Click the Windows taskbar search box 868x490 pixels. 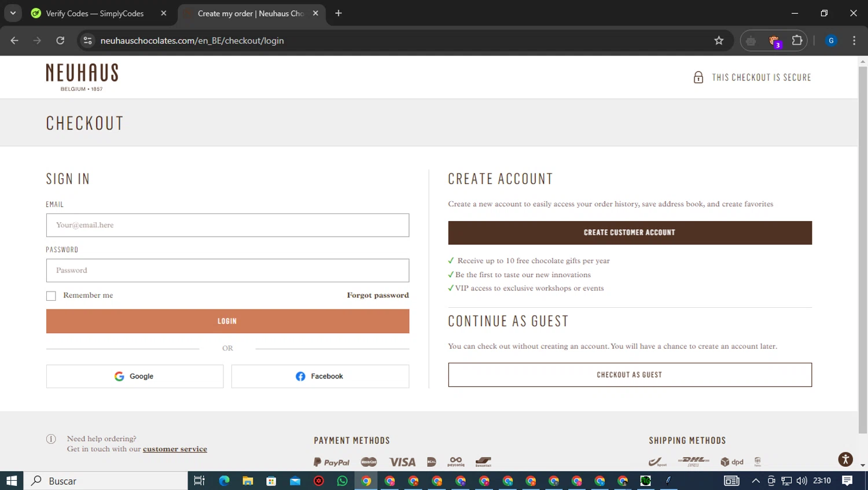(x=105, y=481)
